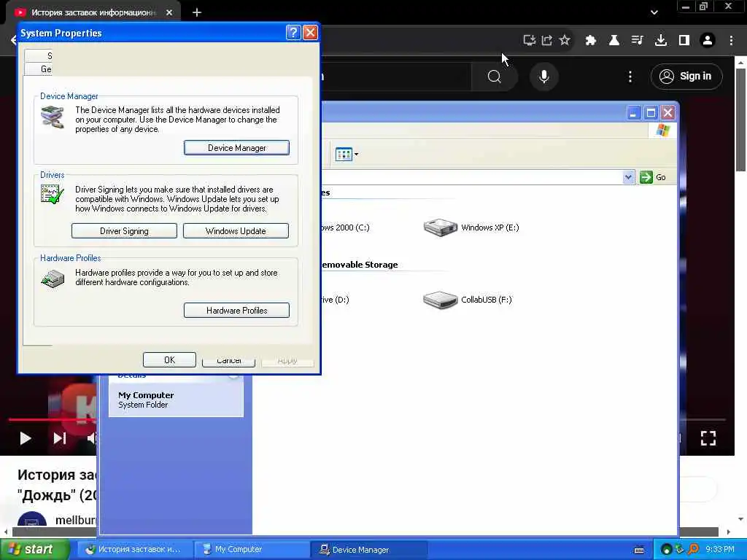Bookmark this page with the star icon
Screen dimensions: 747x560
[565, 40]
